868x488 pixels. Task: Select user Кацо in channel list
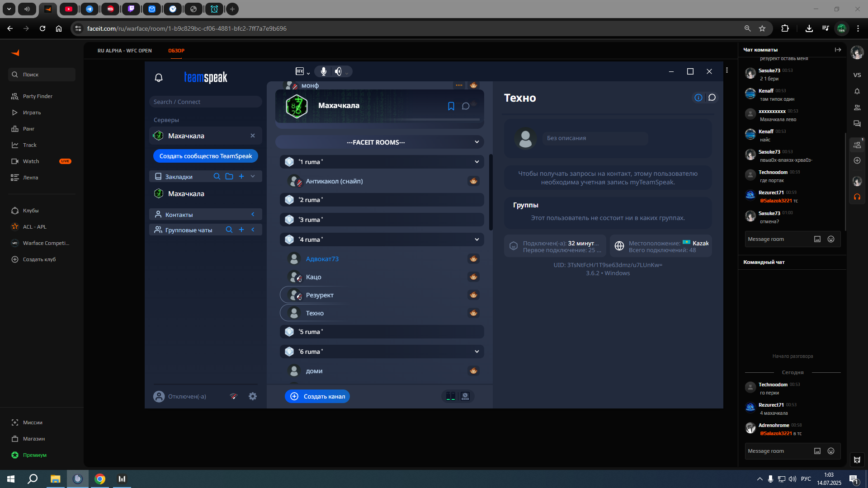click(x=313, y=277)
